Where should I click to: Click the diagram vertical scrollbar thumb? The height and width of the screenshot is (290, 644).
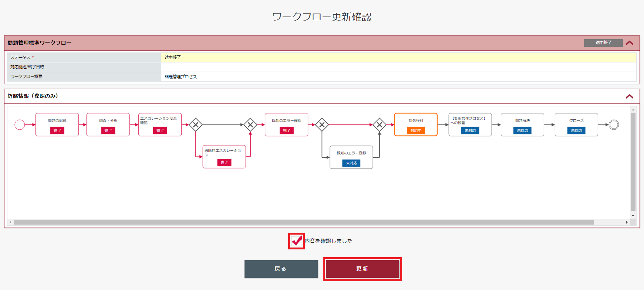633,162
